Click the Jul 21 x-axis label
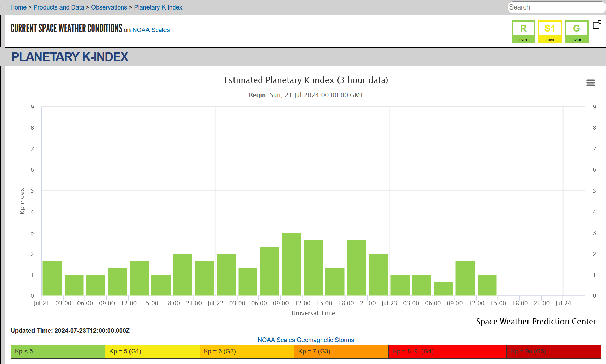Image resolution: width=606 pixels, height=364 pixels. pos(41,303)
